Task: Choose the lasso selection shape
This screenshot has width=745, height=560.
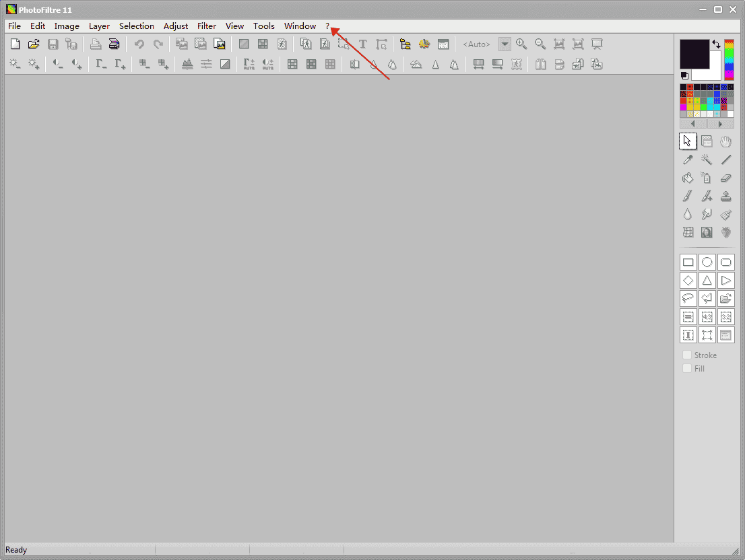Action: [688, 298]
